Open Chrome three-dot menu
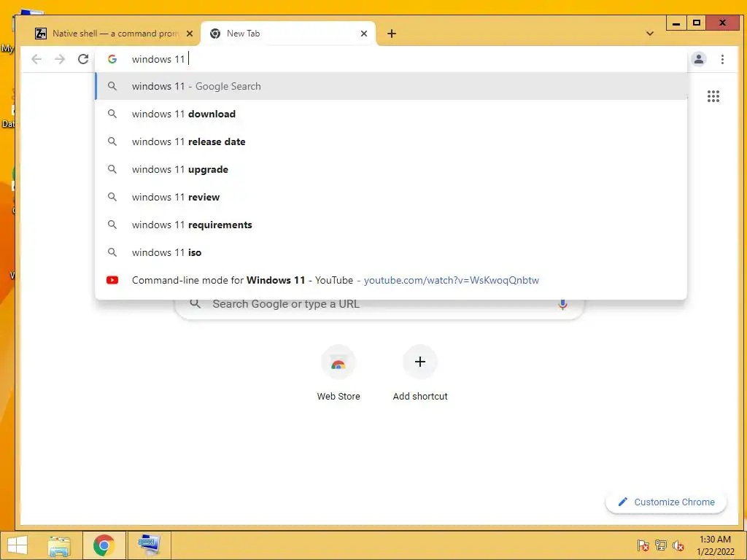747x560 pixels. [722, 59]
